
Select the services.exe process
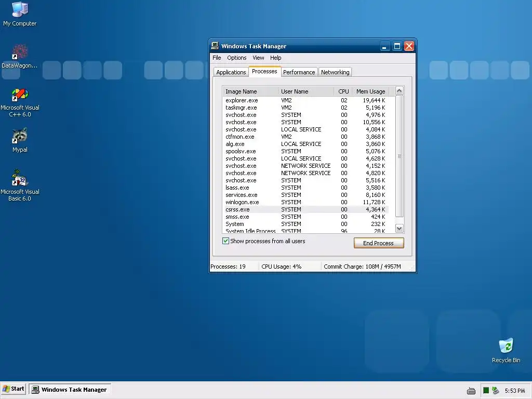305,195
